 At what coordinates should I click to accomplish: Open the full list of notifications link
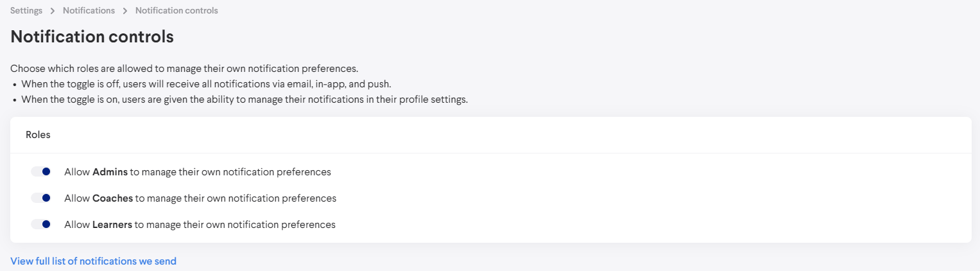pos(93,261)
